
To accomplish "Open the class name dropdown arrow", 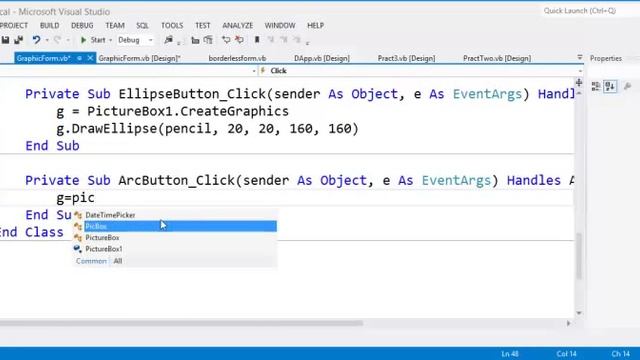I will [x=254, y=71].
